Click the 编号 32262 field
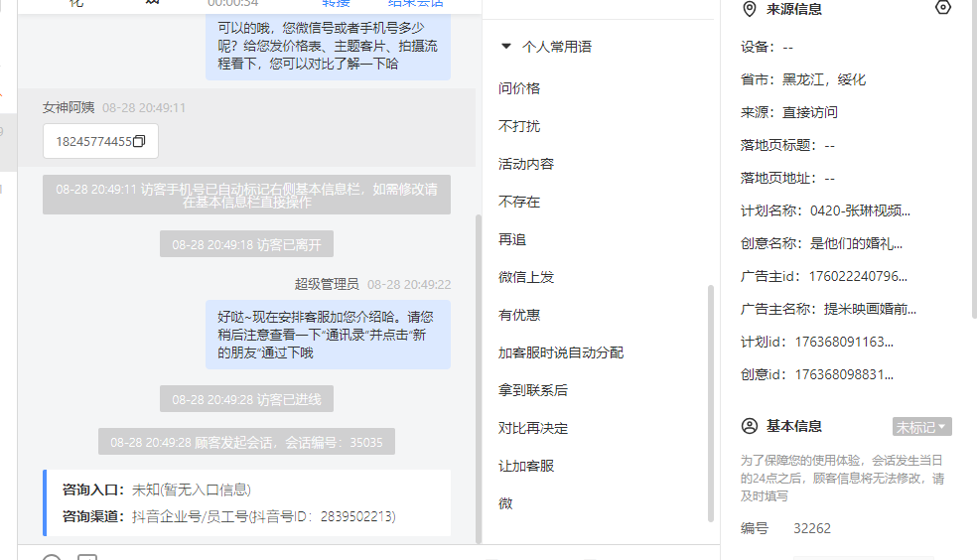Image resolution: width=977 pixels, height=560 pixels. [x=785, y=528]
